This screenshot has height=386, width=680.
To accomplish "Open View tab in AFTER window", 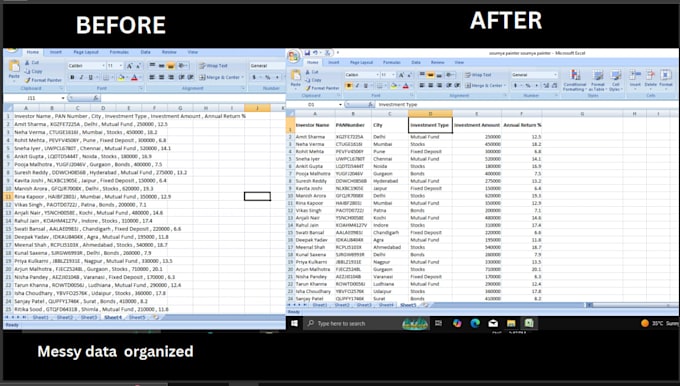I will tap(459, 62).
